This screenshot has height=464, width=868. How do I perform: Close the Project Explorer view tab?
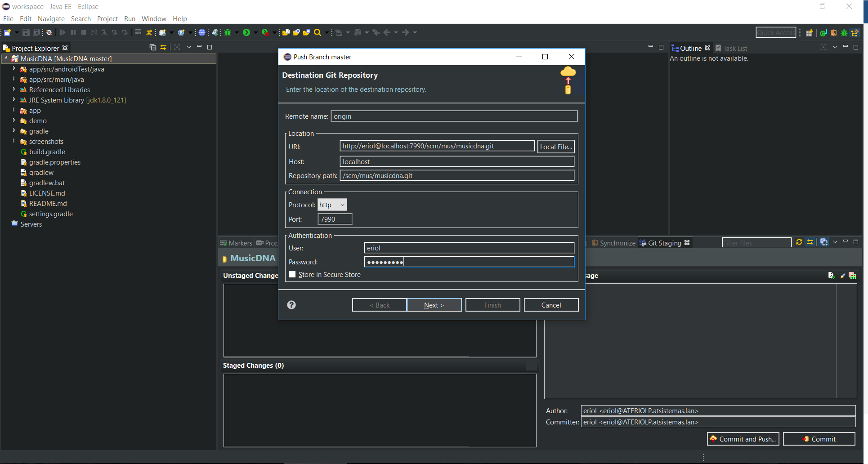(x=65, y=48)
